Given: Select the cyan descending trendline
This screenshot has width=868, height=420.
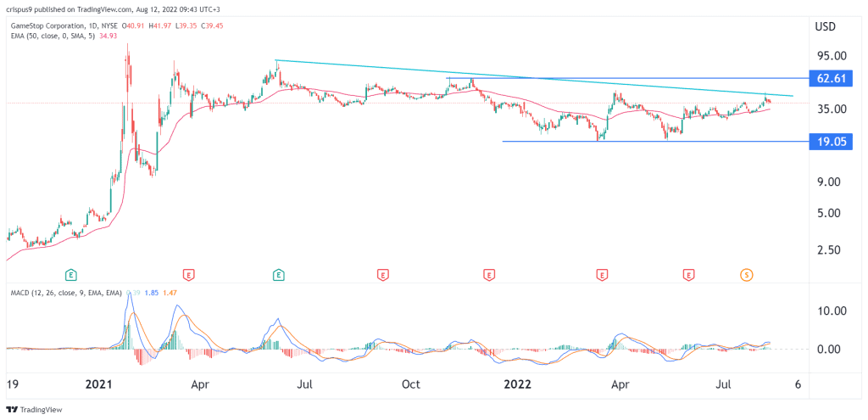Looking at the screenshot, I should [x=534, y=78].
